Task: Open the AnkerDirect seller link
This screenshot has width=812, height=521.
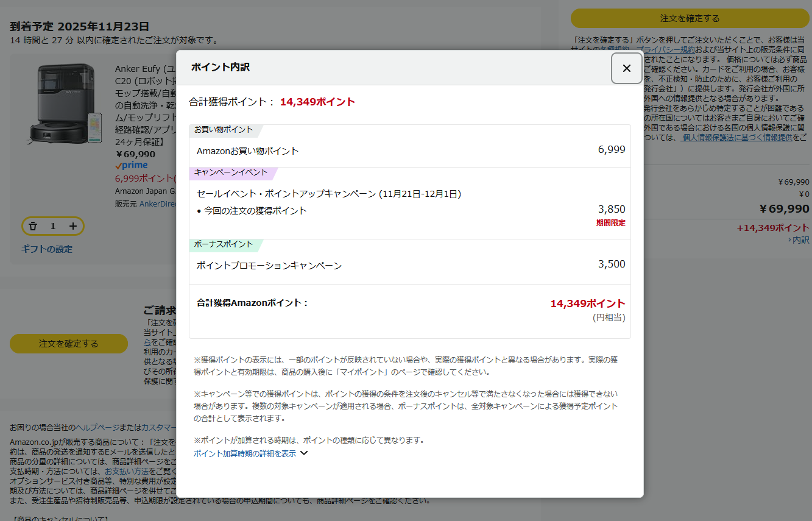Action: (x=157, y=204)
